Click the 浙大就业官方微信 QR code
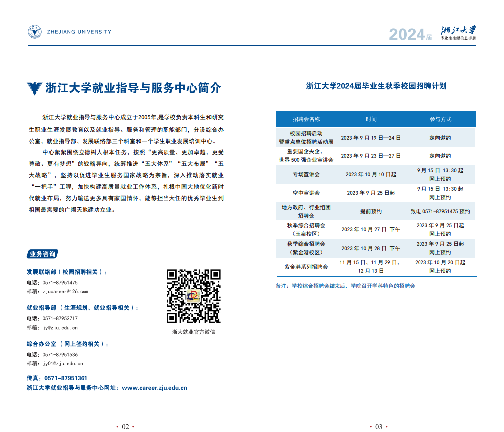This screenshot has height=432, width=504. [193, 296]
